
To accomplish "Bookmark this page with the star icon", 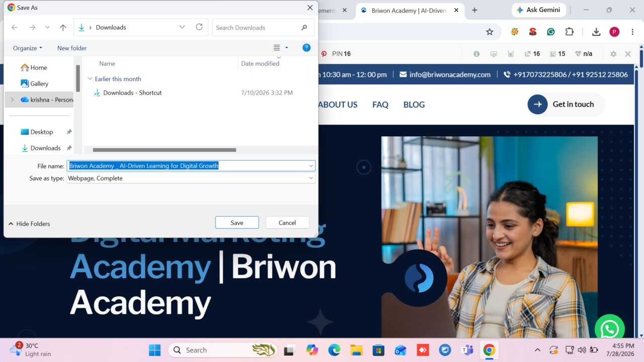I will 490,32.
